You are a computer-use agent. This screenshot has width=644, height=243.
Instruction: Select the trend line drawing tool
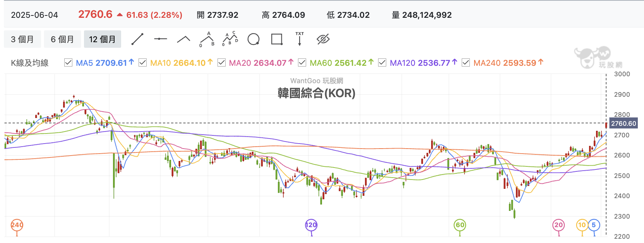tap(137, 39)
